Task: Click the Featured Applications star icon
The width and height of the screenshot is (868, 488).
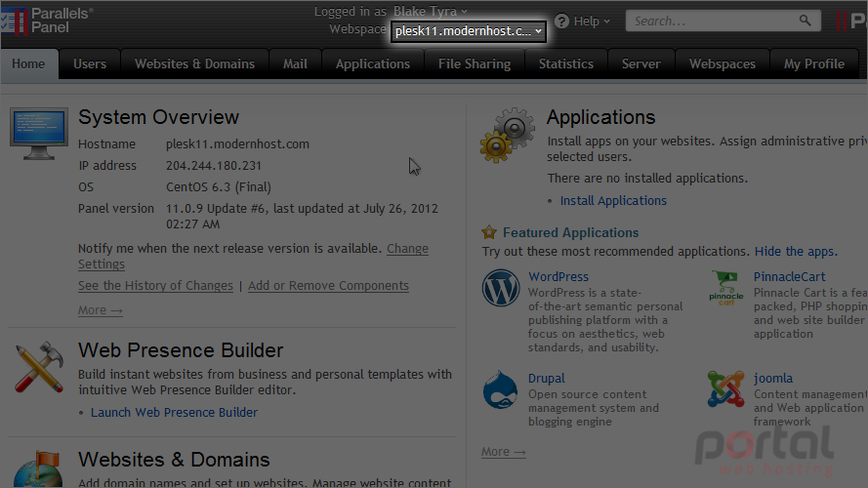Action: (489, 232)
